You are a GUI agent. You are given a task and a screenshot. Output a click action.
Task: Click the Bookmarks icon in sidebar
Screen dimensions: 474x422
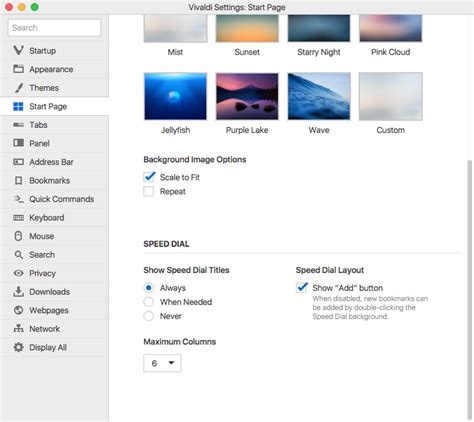(x=19, y=181)
